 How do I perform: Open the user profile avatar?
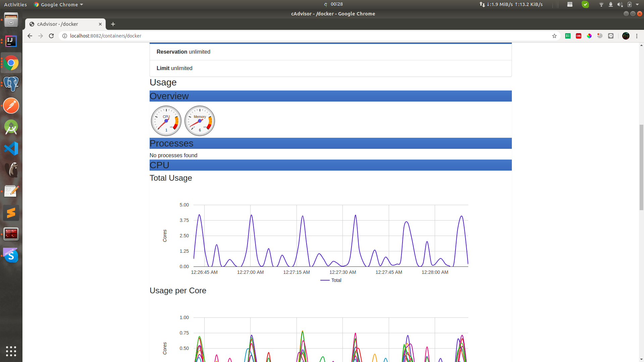(626, 36)
